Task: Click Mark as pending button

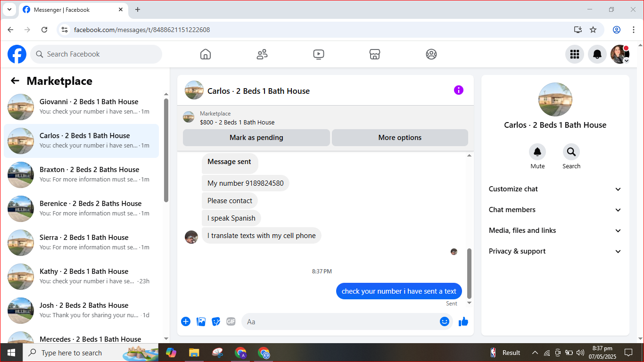Action: point(256,138)
